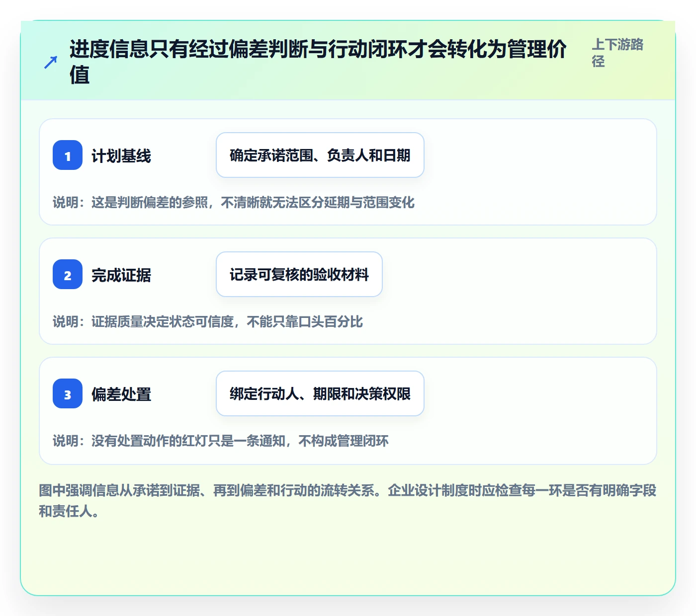
Task: Click the blue number 1 badge
Action: 68,155
